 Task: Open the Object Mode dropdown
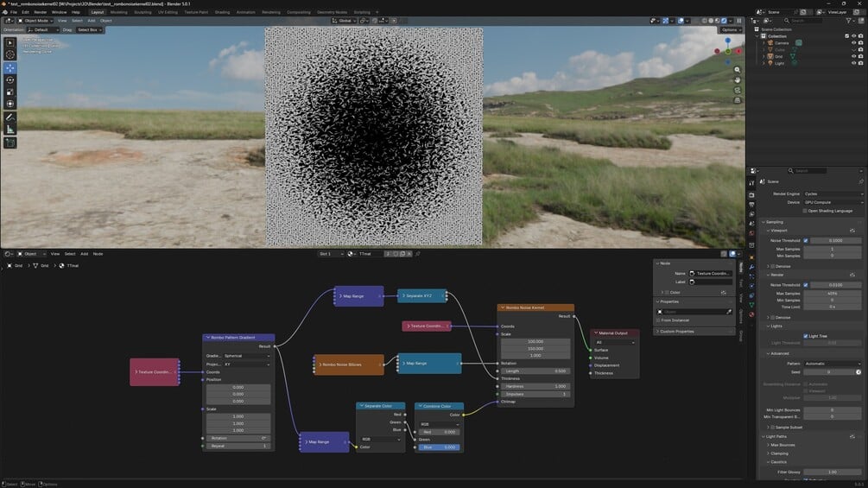(35, 21)
